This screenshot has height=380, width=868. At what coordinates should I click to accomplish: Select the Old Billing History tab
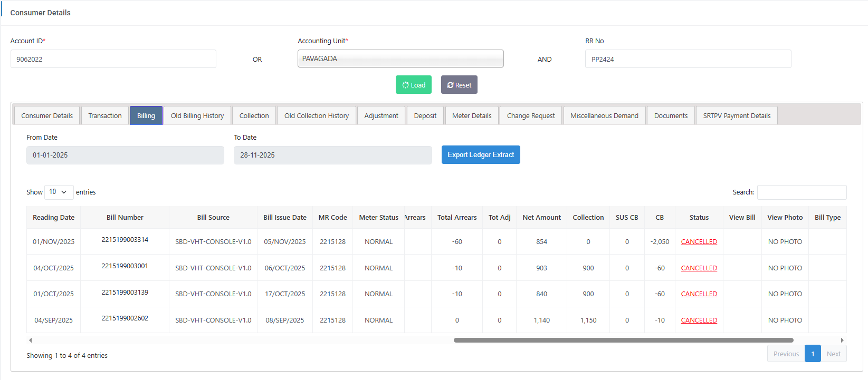coord(197,115)
